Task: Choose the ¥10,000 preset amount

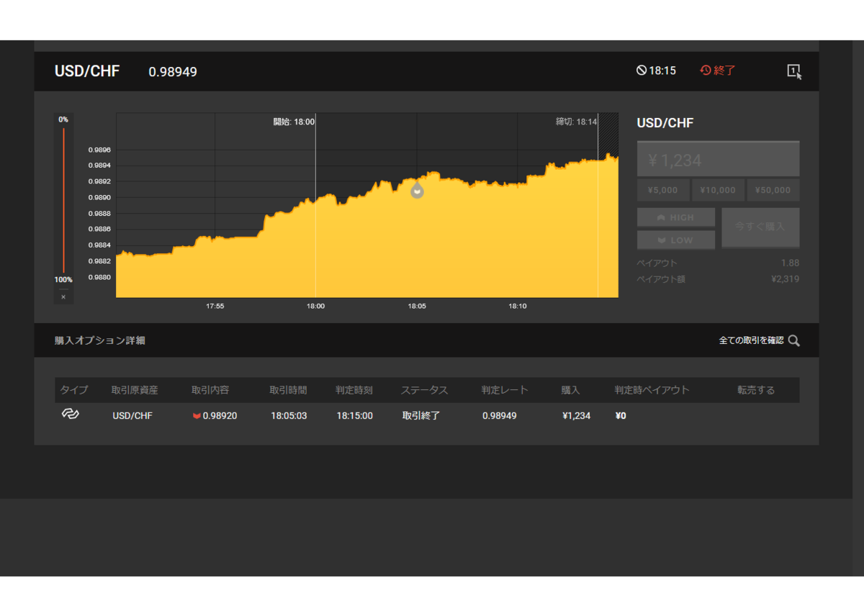Action: pos(718,190)
